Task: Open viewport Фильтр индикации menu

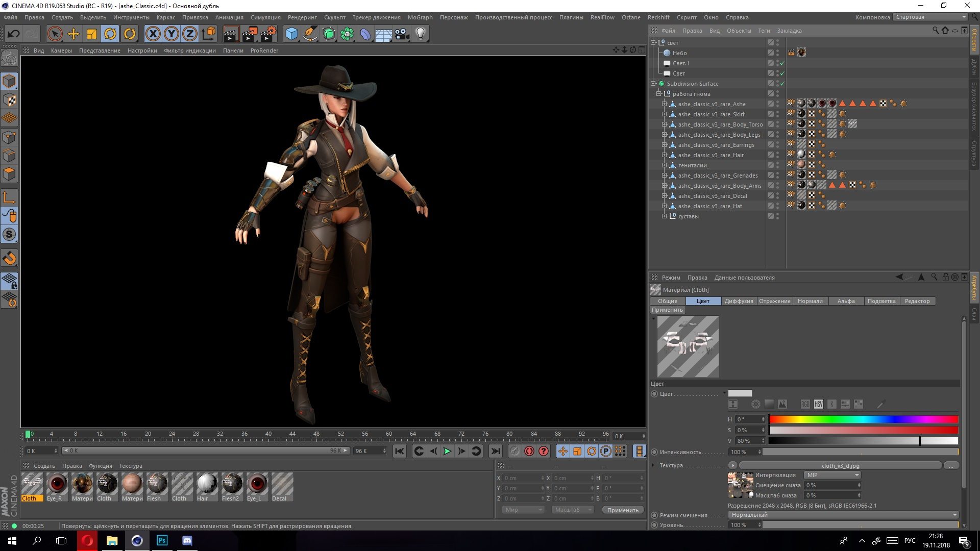Action: (x=190, y=51)
